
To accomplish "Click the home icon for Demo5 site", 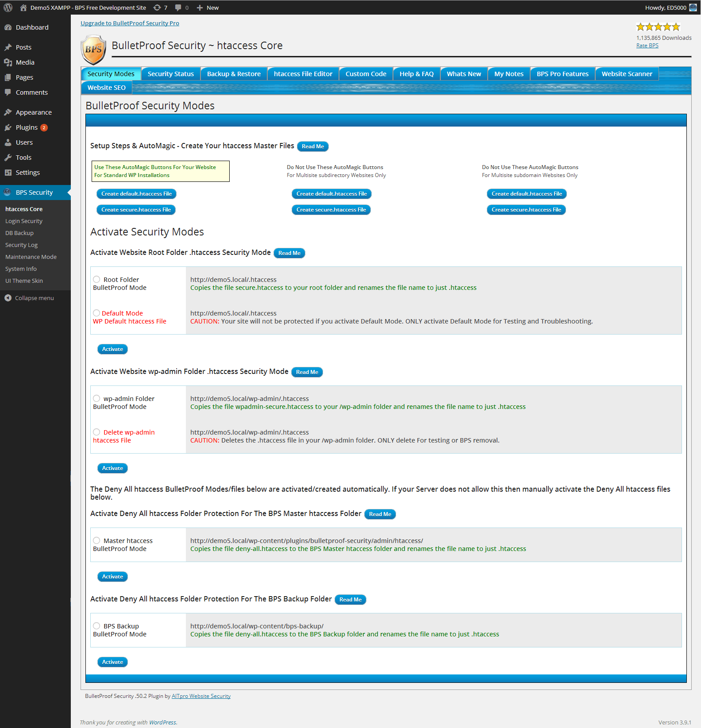I will (x=23, y=8).
